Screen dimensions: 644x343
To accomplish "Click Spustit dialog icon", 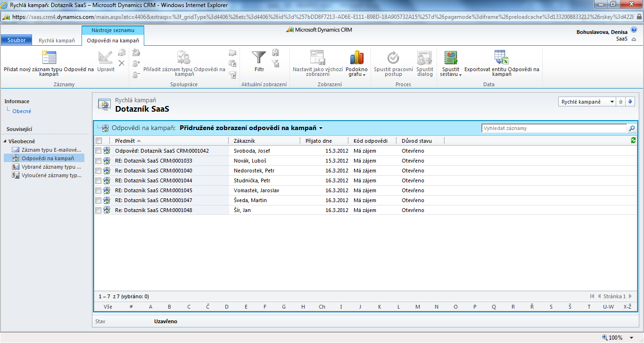I will [424, 57].
